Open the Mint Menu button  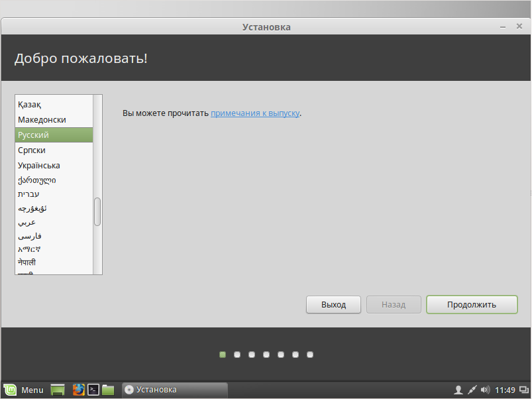tap(24, 390)
